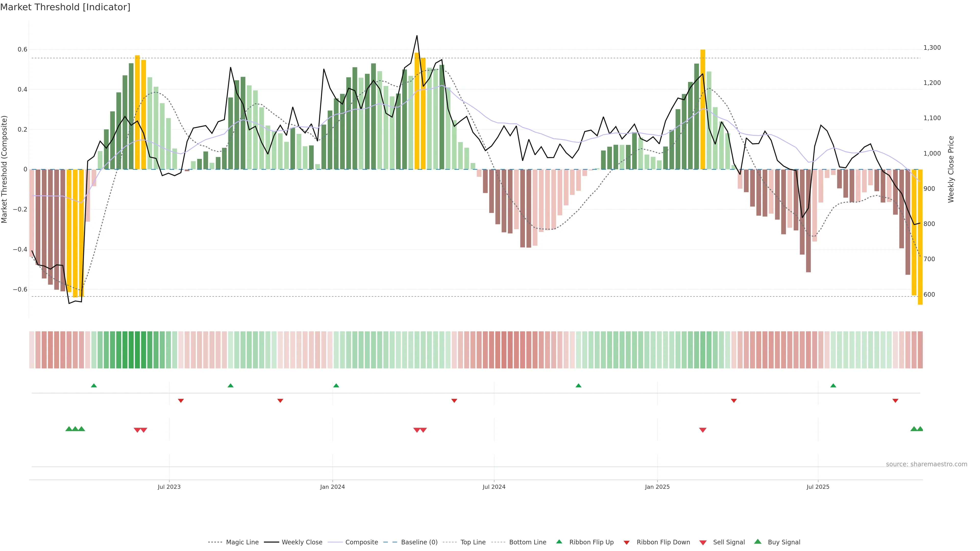Click the Sell Signal legend label
This screenshot has height=551, width=980.
(729, 542)
